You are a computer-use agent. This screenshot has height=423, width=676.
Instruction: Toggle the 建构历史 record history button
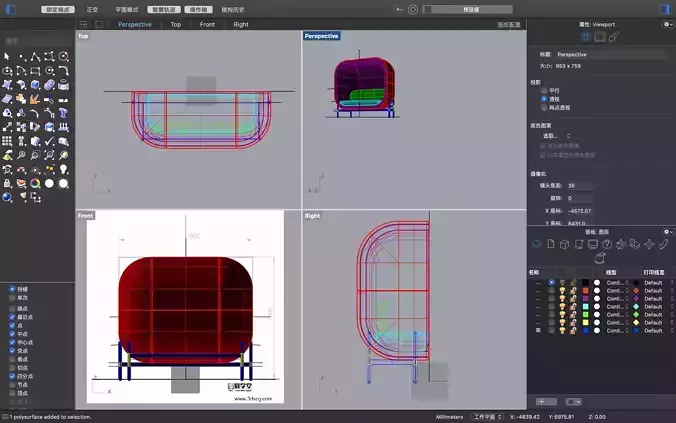(x=233, y=9)
